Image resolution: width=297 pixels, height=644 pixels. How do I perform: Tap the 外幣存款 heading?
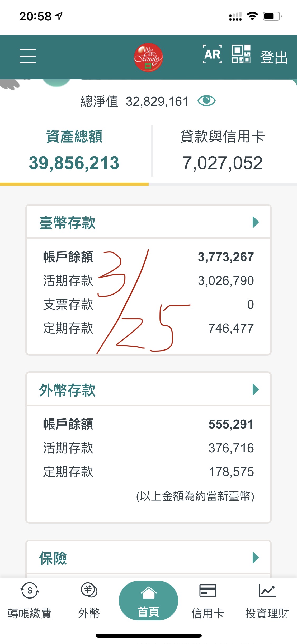pos(67,390)
